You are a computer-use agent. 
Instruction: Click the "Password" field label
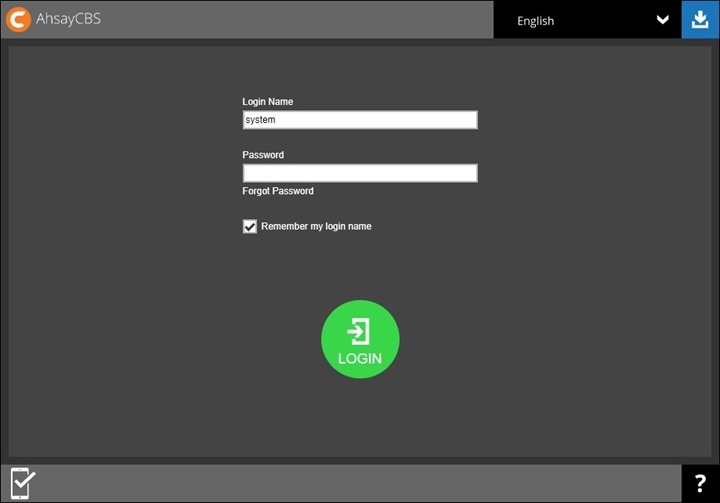pos(263,155)
